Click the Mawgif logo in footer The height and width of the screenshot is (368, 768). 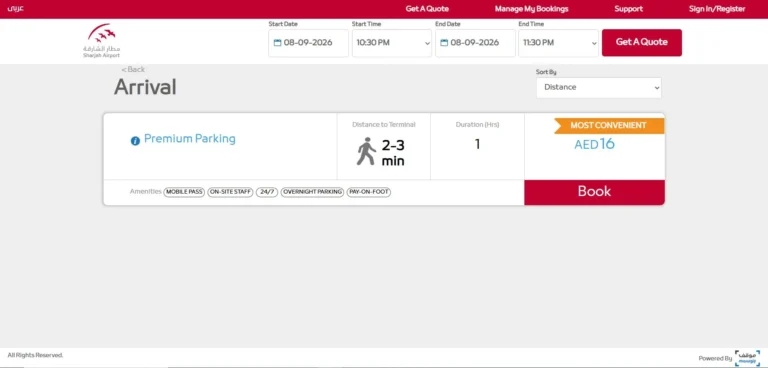pyautogui.click(x=747, y=358)
